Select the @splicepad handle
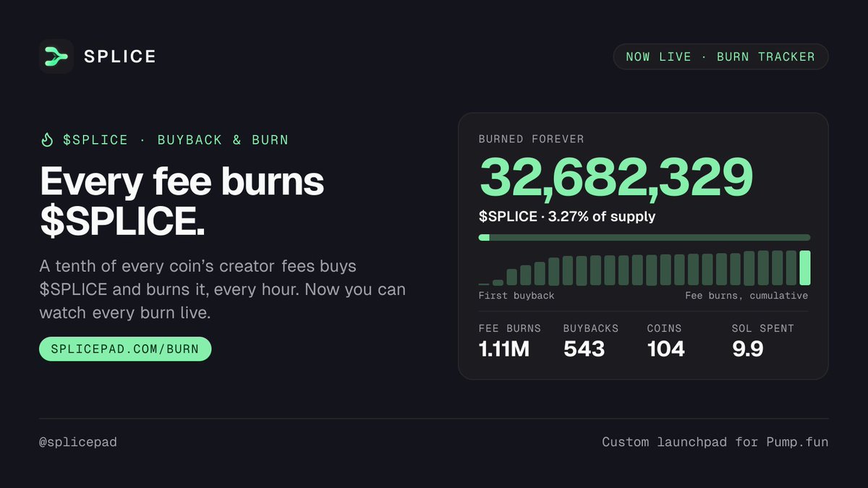The image size is (868, 488). coord(78,442)
